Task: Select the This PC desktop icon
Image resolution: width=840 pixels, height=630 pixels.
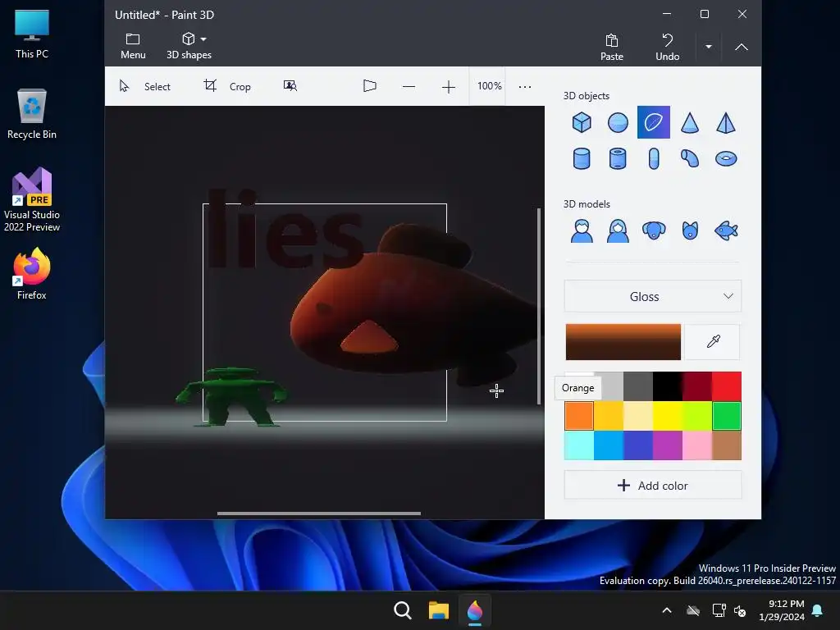Action: coord(32,34)
